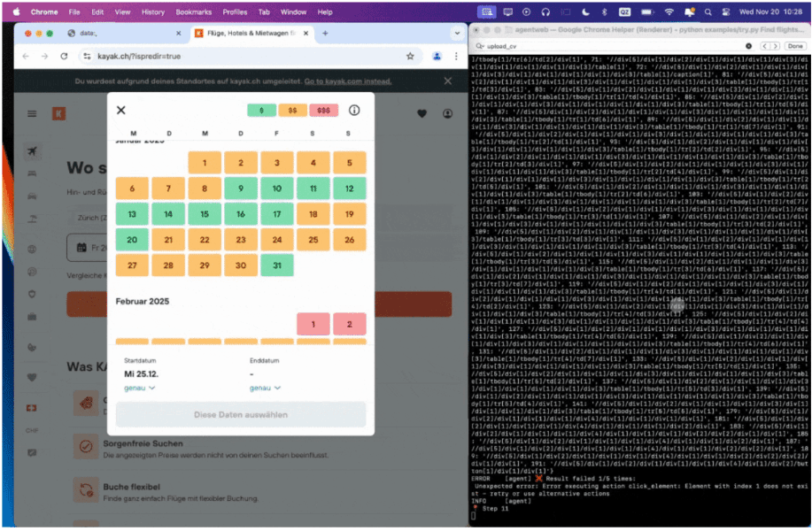Bookmark this page with the star icon
This screenshot has width=812, height=531.
pos(410,57)
